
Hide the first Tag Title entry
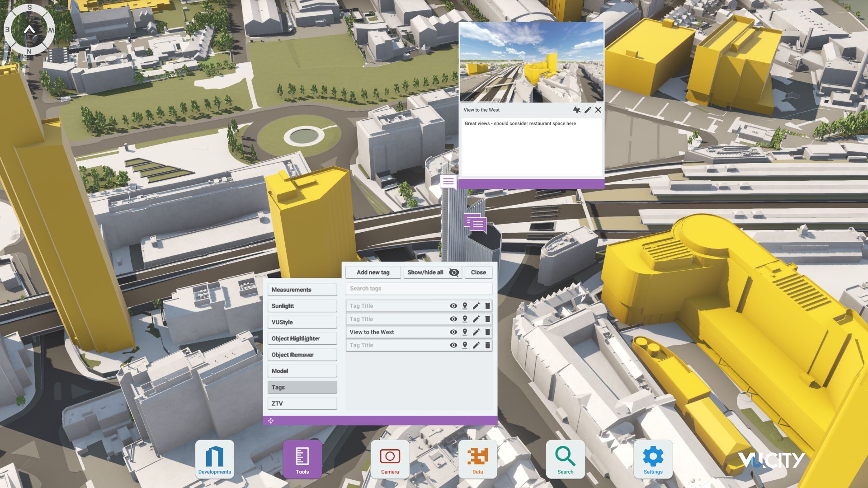coord(453,305)
